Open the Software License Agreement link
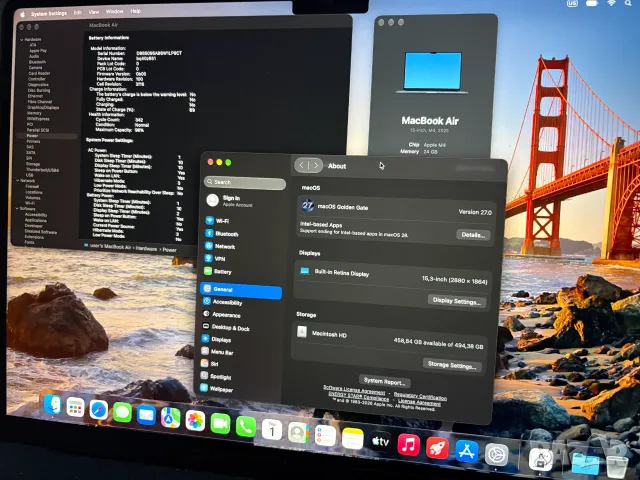The width and height of the screenshot is (640, 480). tap(354, 389)
